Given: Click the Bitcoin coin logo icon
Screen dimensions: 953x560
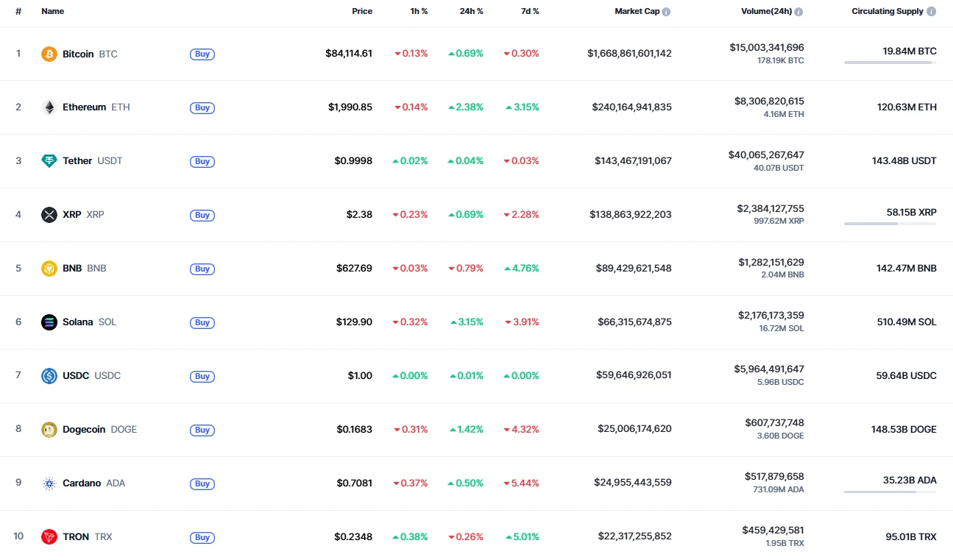Looking at the screenshot, I should [49, 54].
